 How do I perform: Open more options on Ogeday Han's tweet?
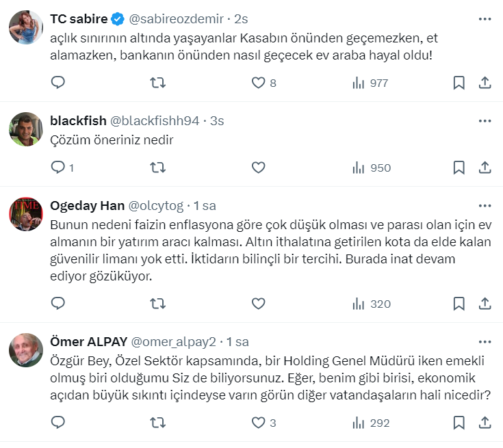click(x=485, y=205)
